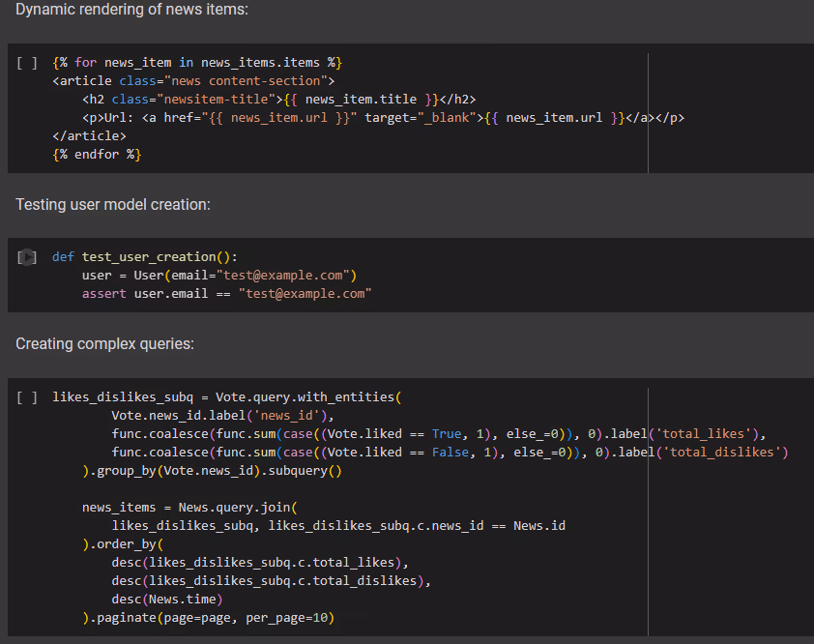
Task: Click the article class 'news content-section' line
Action: click(193, 81)
